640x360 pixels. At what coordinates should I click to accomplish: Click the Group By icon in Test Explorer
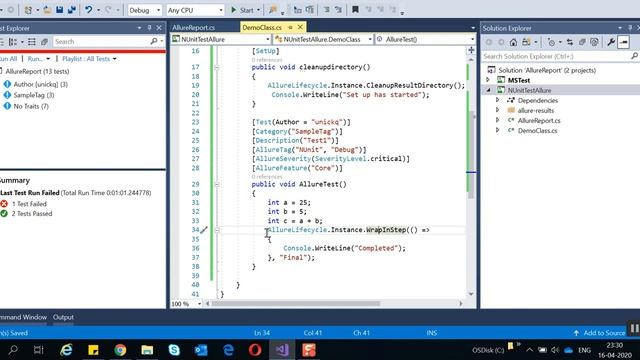click(13, 42)
